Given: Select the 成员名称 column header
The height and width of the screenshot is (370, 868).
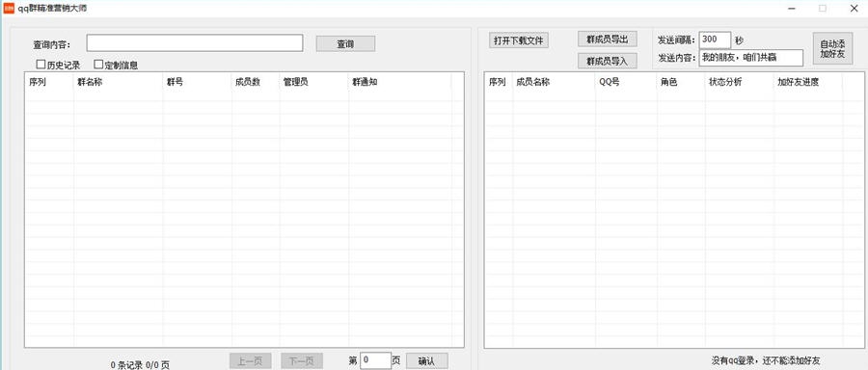Looking at the screenshot, I should coord(555,83).
